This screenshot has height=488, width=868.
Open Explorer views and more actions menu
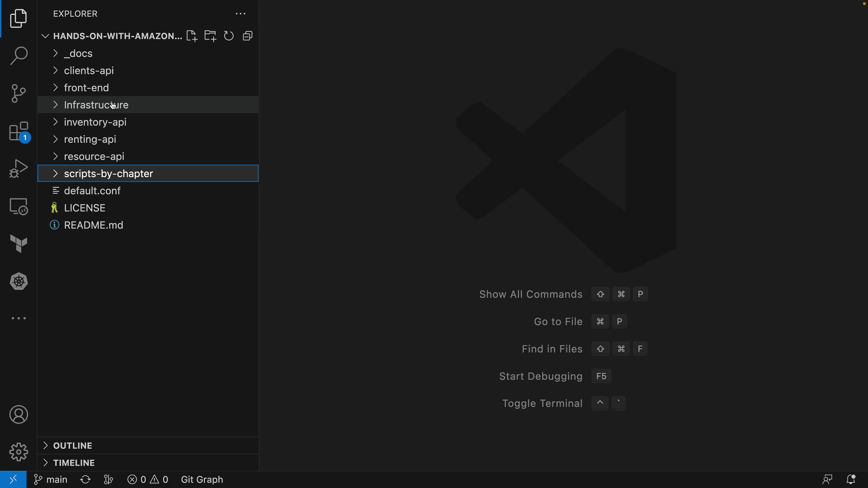[241, 14]
